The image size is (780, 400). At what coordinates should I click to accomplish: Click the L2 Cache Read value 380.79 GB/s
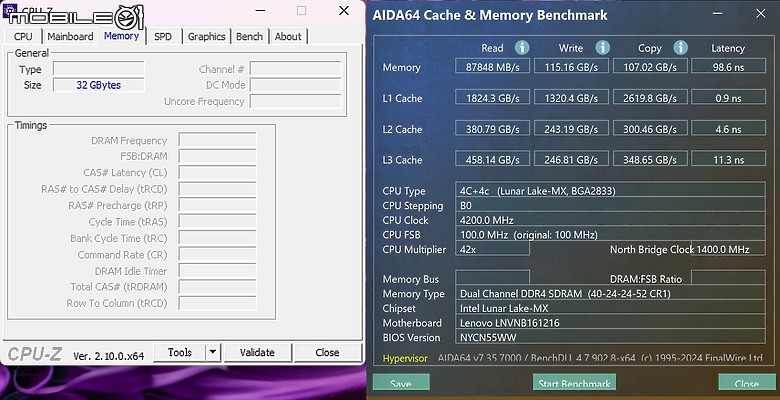(492, 128)
